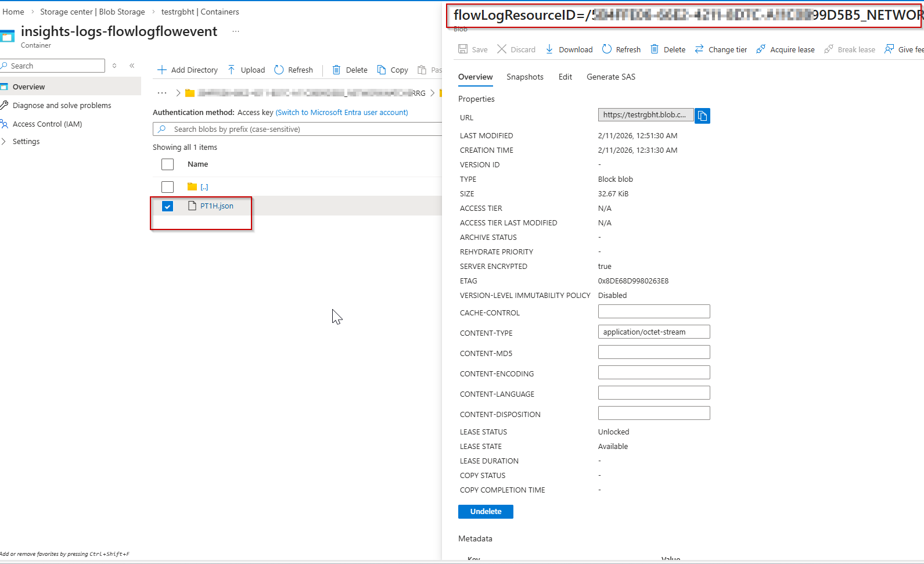Click the Name column header
This screenshot has height=564, width=924.
pyautogui.click(x=197, y=164)
